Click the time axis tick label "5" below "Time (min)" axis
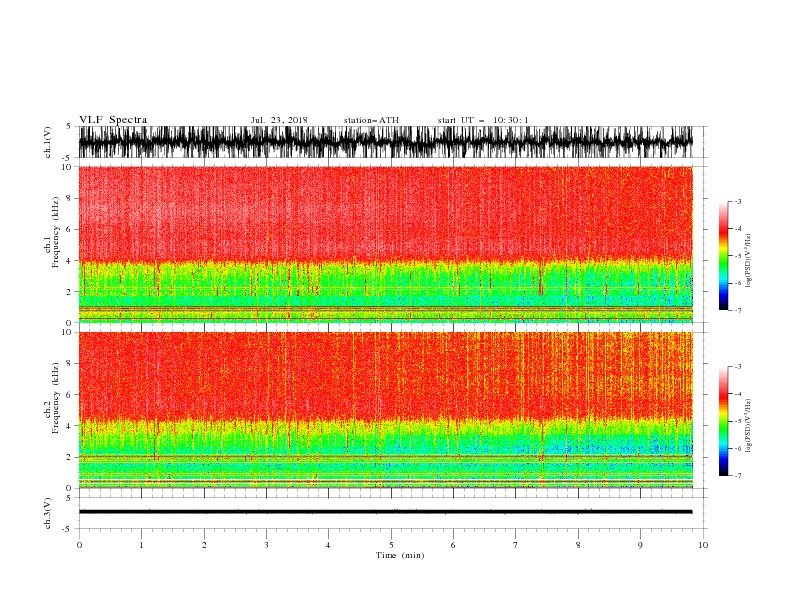Screen dimensions: 792x612 391,545
